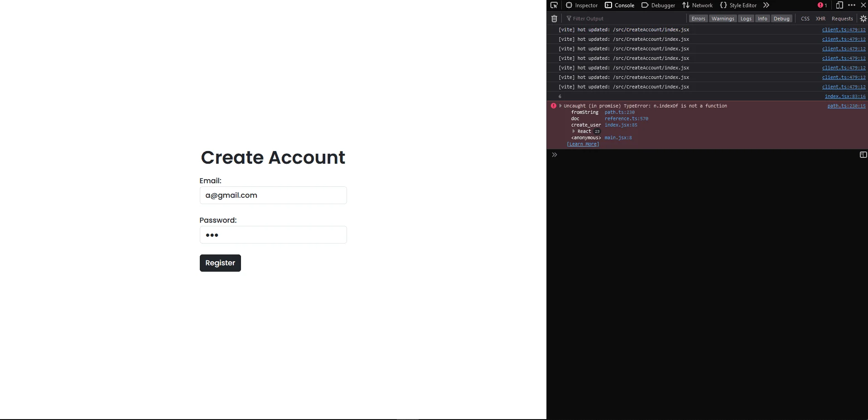This screenshot has width=868, height=420.
Task: Open path.ts:230 fromString frame link
Action: tap(619, 112)
